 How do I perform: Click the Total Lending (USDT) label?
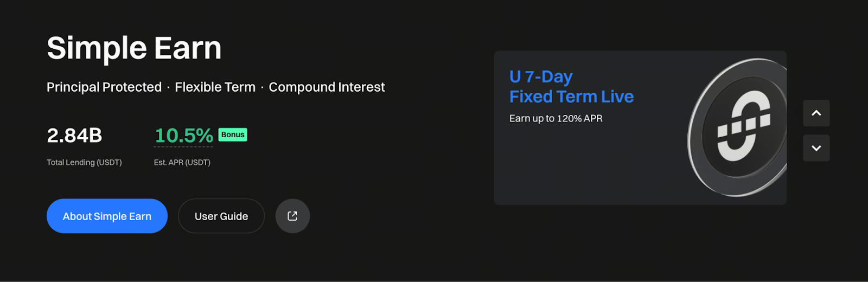tap(84, 162)
